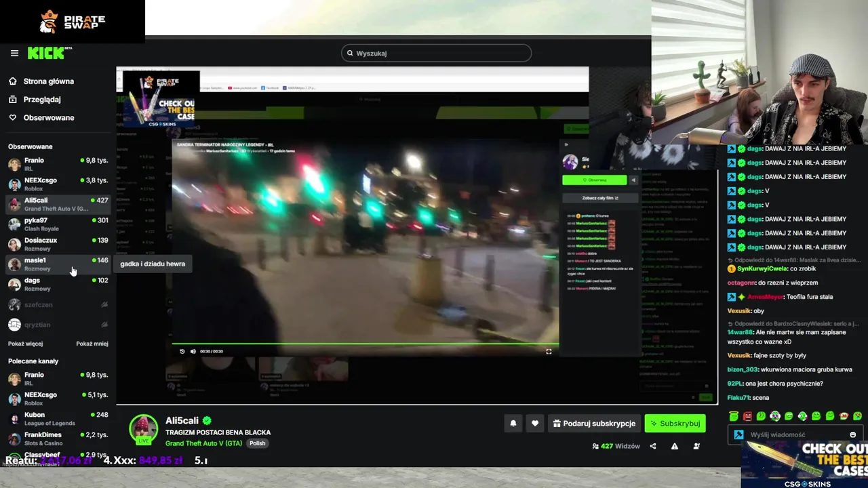Open FrankDimes Slots & Casino channel

[x=58, y=439]
